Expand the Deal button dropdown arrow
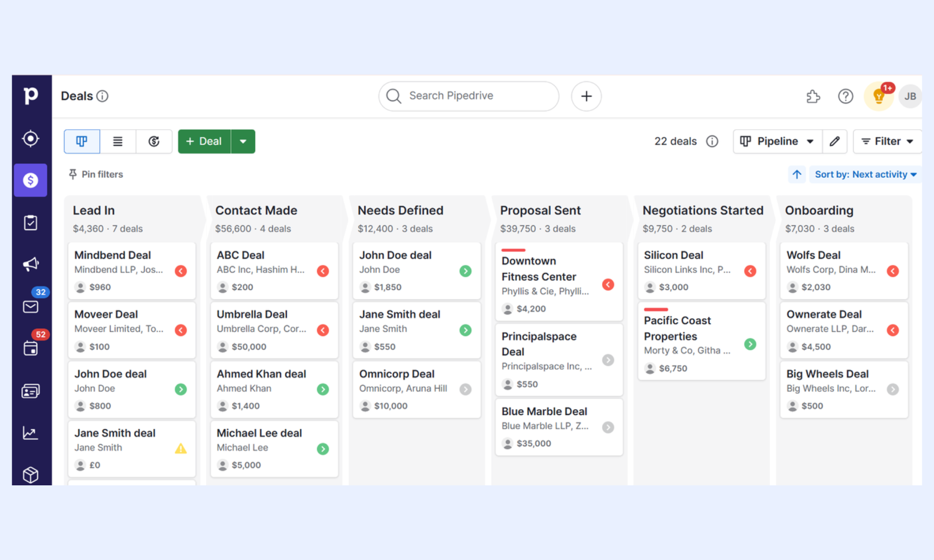The width and height of the screenshot is (934, 560). 243,141
